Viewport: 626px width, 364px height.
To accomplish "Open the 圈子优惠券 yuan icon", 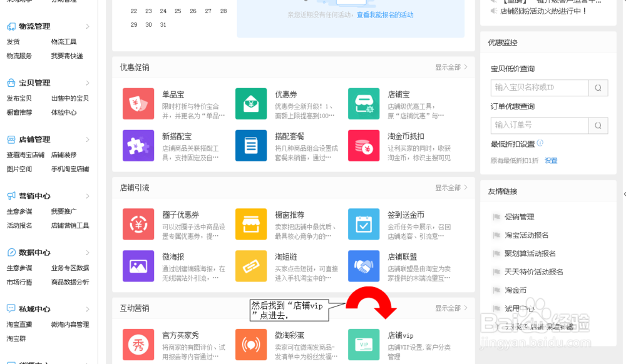I will [x=138, y=224].
